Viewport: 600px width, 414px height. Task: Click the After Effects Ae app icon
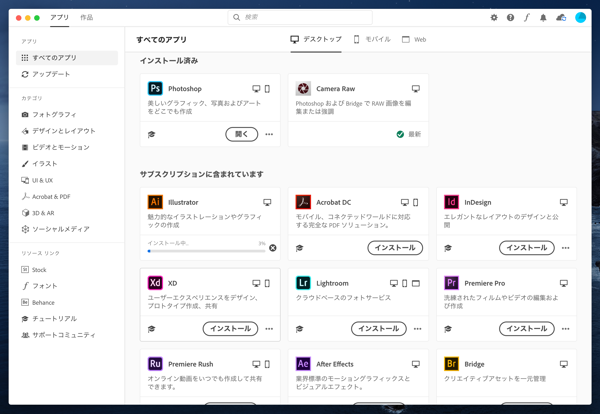(x=303, y=364)
